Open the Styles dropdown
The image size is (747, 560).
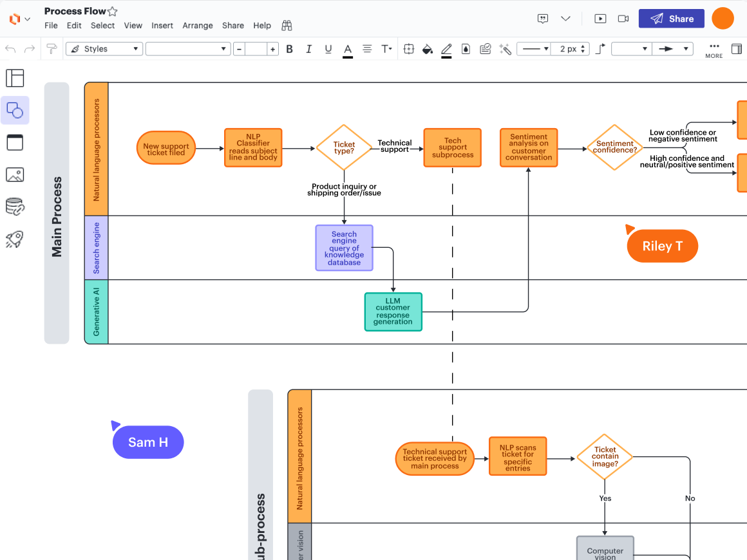pos(104,49)
